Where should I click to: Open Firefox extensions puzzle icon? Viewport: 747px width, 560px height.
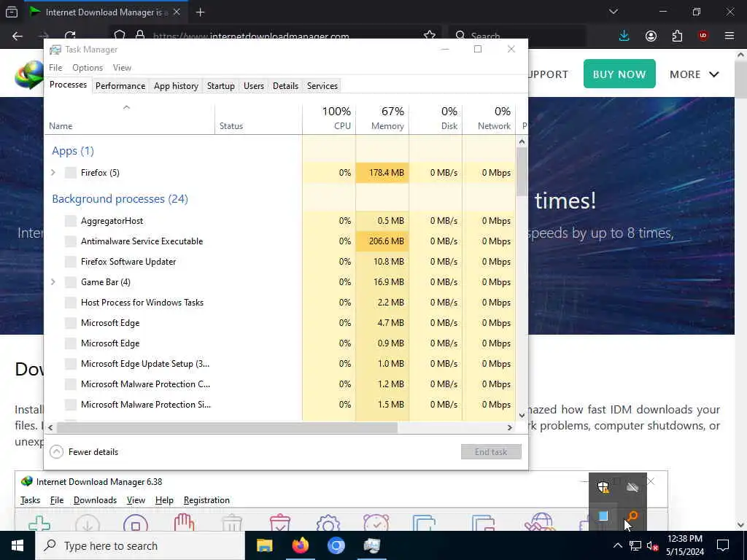pos(677,36)
